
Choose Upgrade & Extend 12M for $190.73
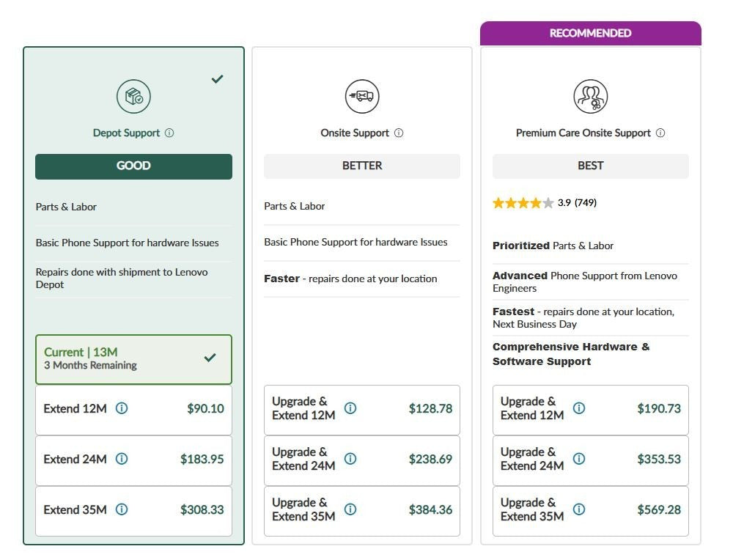point(590,410)
